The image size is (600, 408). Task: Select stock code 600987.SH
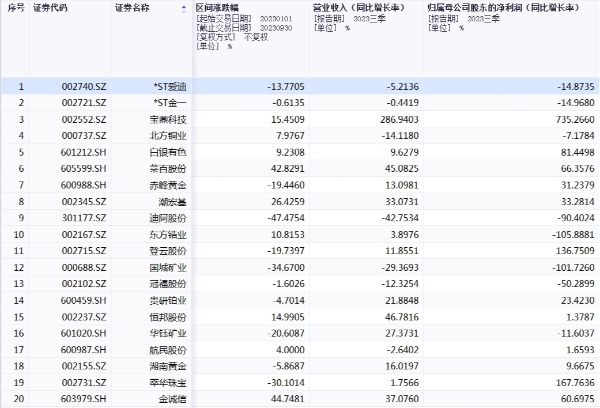coord(83,350)
